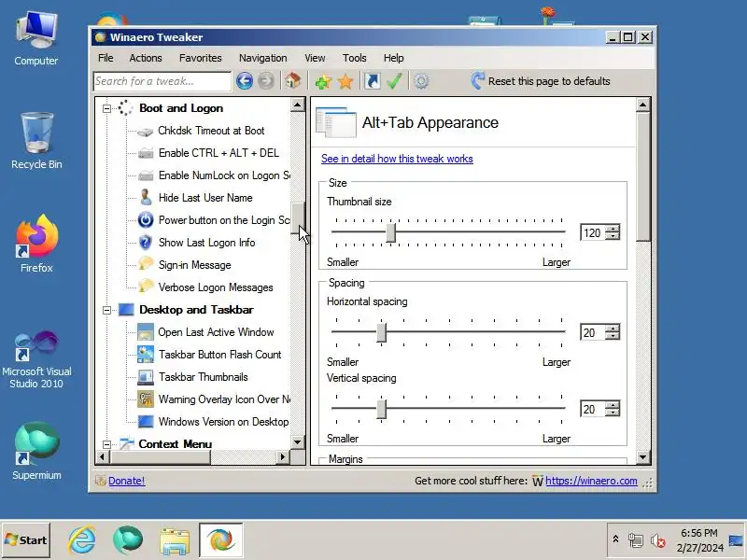Image resolution: width=747 pixels, height=560 pixels.
Task: Open the Home page toolbar icon
Action: pyautogui.click(x=292, y=81)
